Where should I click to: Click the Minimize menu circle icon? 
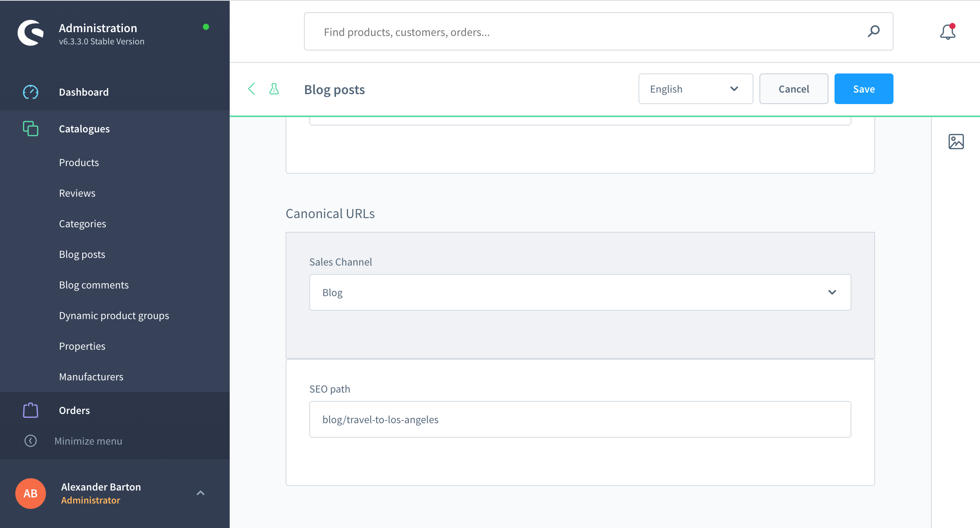[x=31, y=441]
